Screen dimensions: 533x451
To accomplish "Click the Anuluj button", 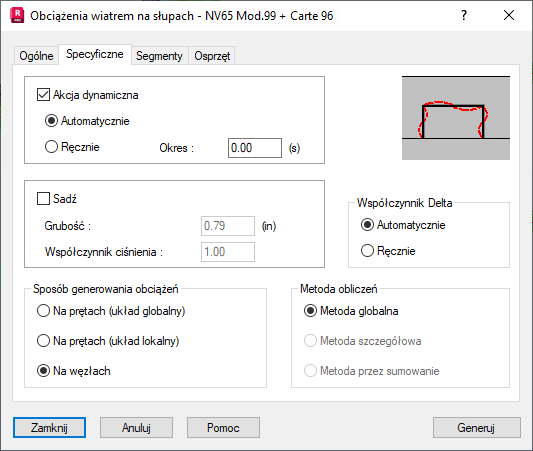I will click(x=136, y=428).
